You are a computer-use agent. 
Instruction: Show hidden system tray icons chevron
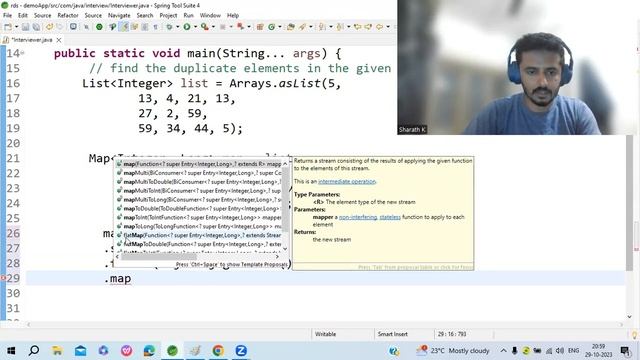[504, 351]
